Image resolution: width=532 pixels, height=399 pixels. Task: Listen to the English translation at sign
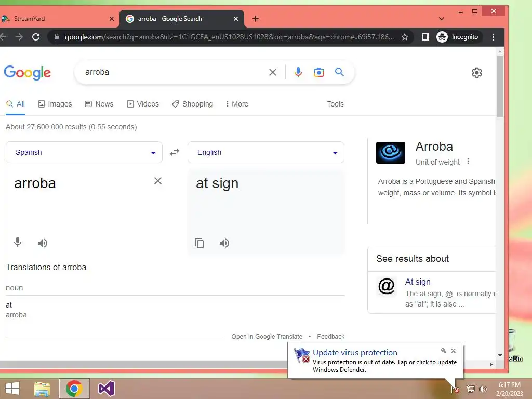pyautogui.click(x=224, y=243)
